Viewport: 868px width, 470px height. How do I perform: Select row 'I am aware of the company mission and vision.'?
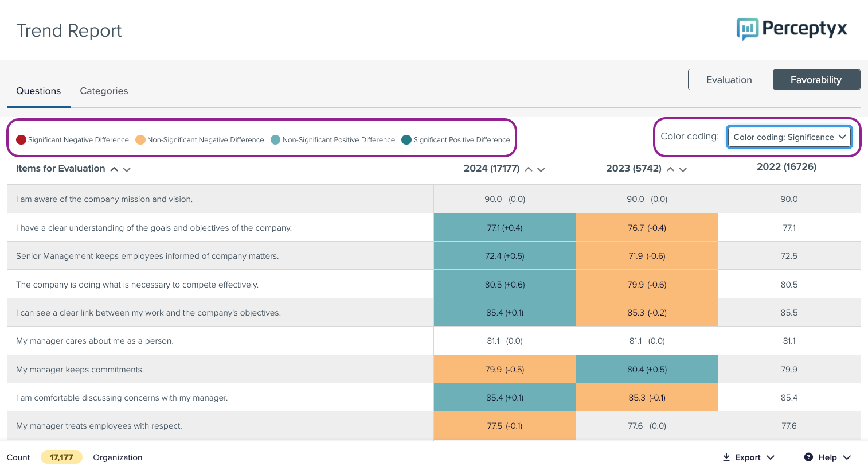pyautogui.click(x=433, y=199)
